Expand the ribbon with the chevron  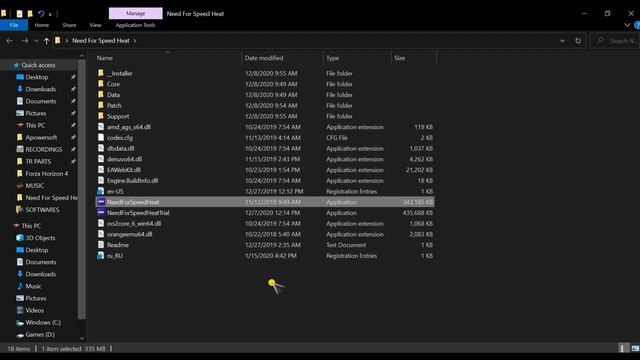point(627,25)
